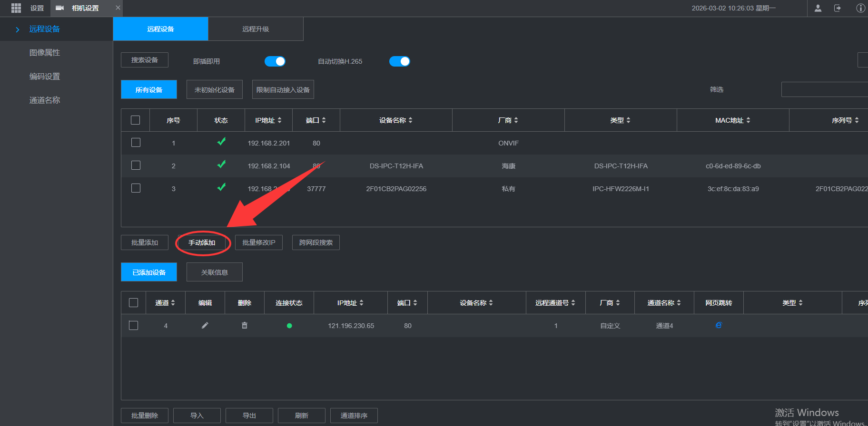Sort added devices by 通道 column
This screenshot has height=426, width=868.
[x=165, y=303]
